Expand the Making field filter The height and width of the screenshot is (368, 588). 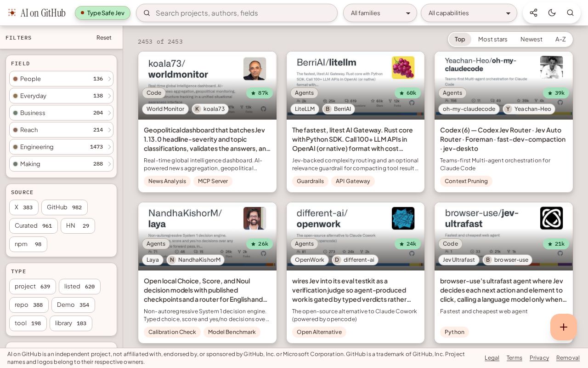point(61,164)
